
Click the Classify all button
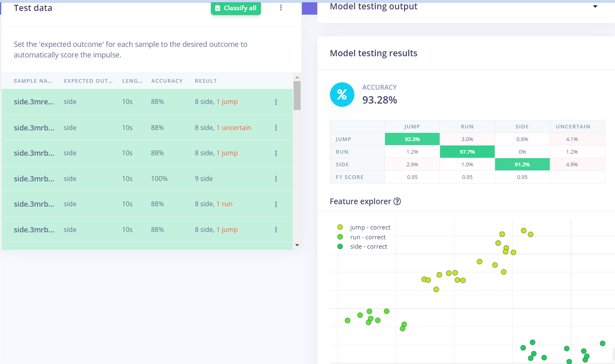click(236, 8)
